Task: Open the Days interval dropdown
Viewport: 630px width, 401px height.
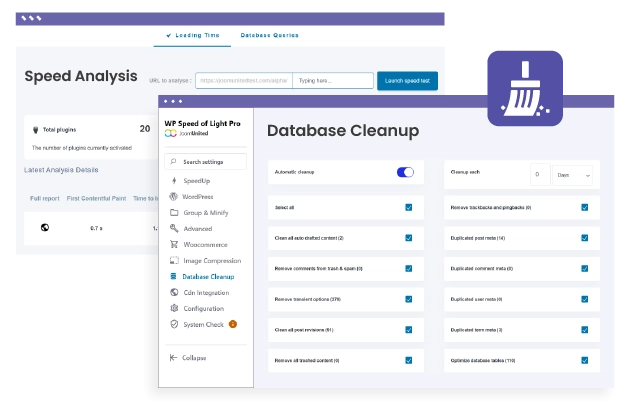Action: pos(573,175)
